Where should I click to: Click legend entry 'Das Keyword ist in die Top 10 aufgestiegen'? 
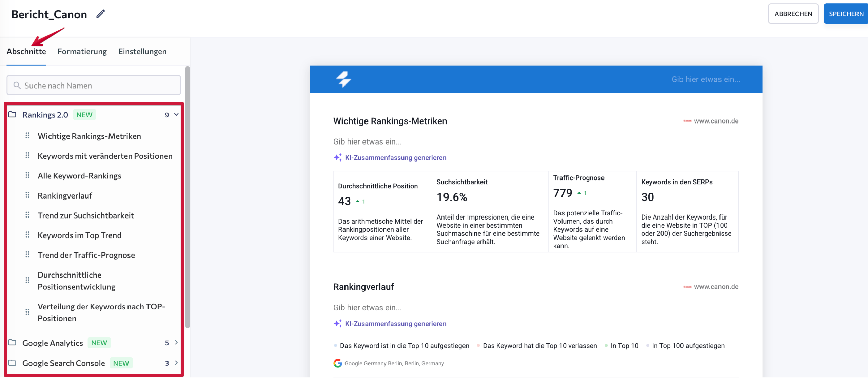click(x=405, y=345)
